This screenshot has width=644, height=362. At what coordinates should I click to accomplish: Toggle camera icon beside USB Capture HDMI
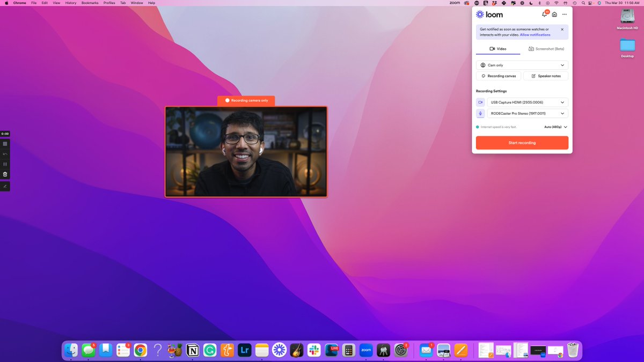point(480,102)
